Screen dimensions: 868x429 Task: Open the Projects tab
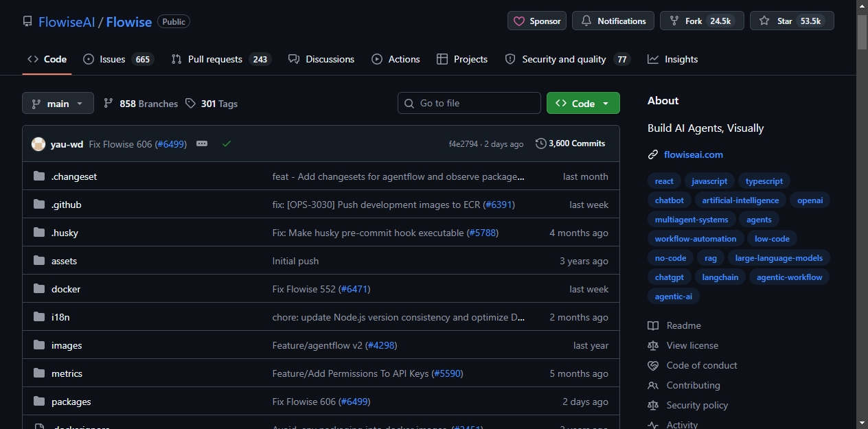pos(462,59)
